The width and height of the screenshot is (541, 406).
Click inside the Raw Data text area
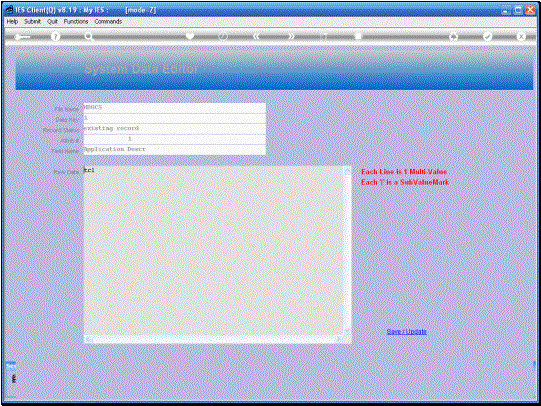click(214, 251)
